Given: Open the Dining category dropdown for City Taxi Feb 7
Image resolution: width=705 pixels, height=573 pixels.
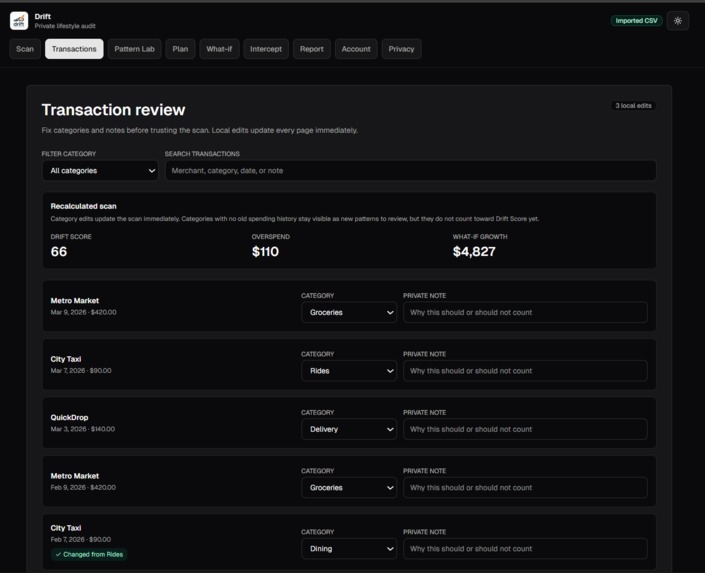Looking at the screenshot, I should point(349,549).
